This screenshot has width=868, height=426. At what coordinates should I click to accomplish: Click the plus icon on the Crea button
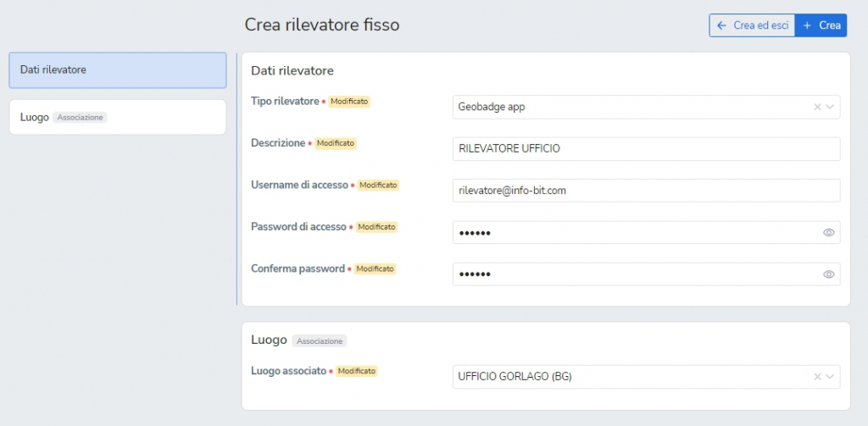[x=807, y=25]
